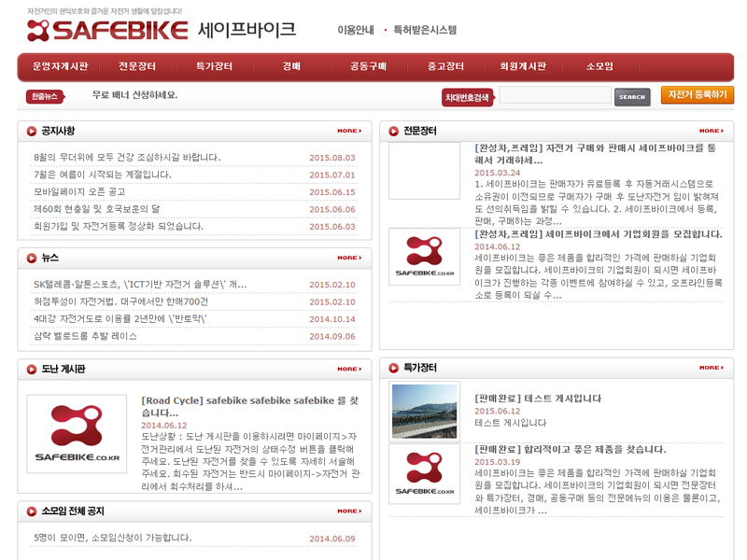Open the '[판매완료] 테스트 게시입니다' post title
This screenshot has width=747, height=560.
click(538, 399)
